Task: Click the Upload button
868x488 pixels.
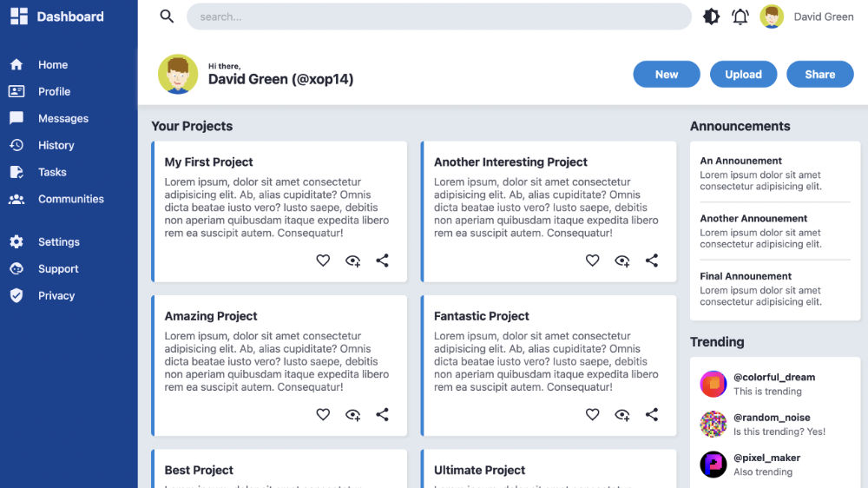Action: pyautogui.click(x=743, y=75)
